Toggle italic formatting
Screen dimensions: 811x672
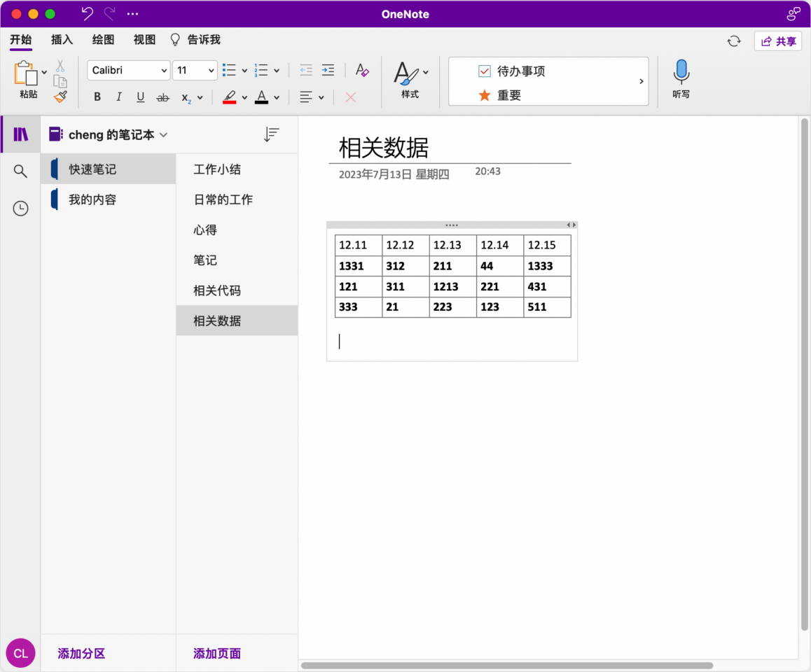click(119, 97)
